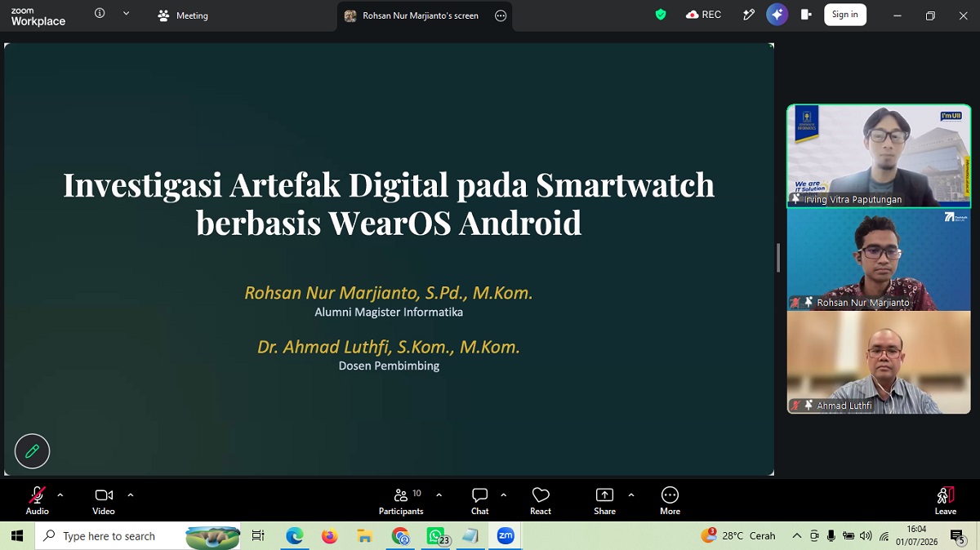This screenshot has height=550, width=980.
Task: Click the Type here to search box
Action: pos(139,536)
